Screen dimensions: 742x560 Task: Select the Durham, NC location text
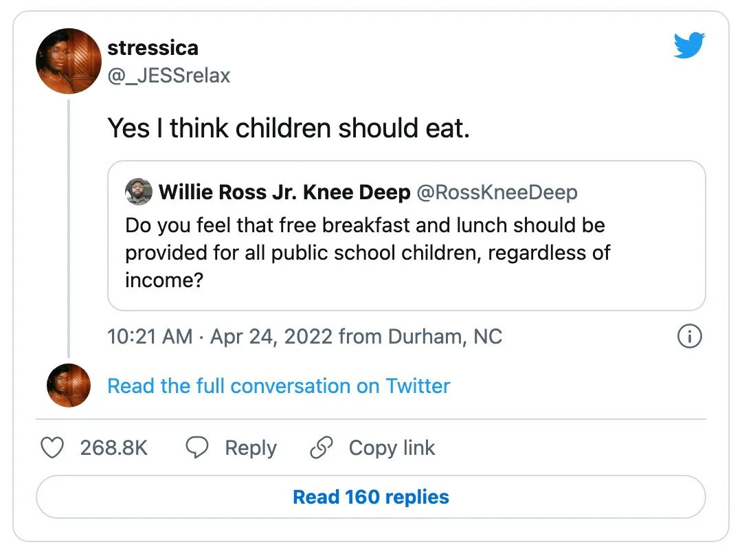pos(445,337)
